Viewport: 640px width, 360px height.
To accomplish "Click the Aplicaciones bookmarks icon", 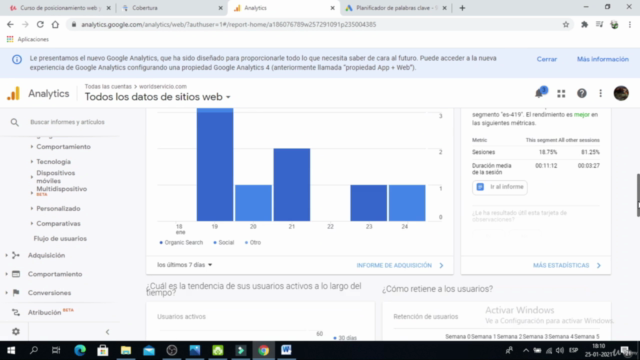I will 10,39.
